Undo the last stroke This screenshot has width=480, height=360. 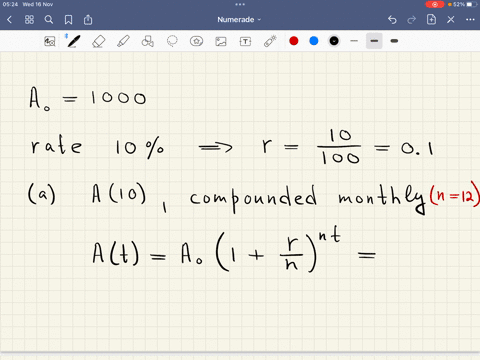click(392, 20)
